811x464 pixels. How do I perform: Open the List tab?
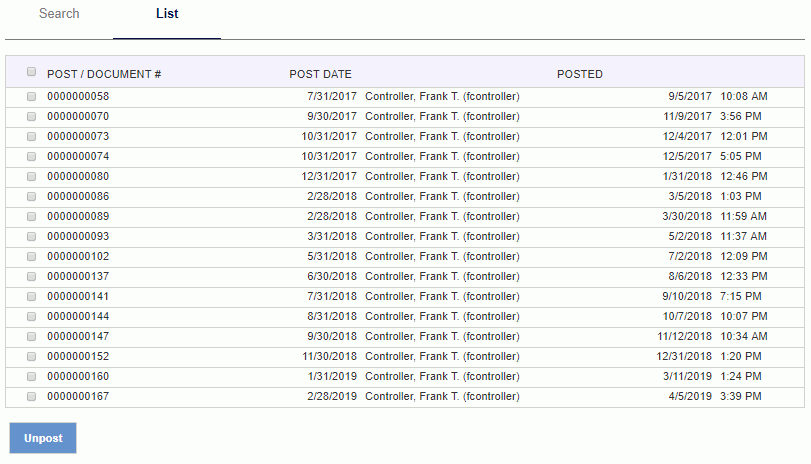point(167,14)
